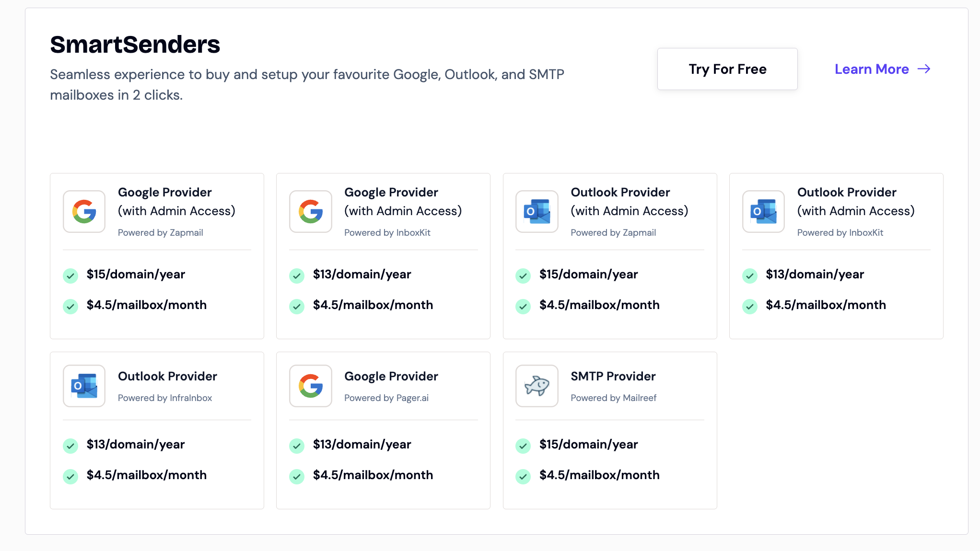Click the Outlook logo on the InfraInbox card
This screenshot has width=980, height=551.
click(84, 386)
